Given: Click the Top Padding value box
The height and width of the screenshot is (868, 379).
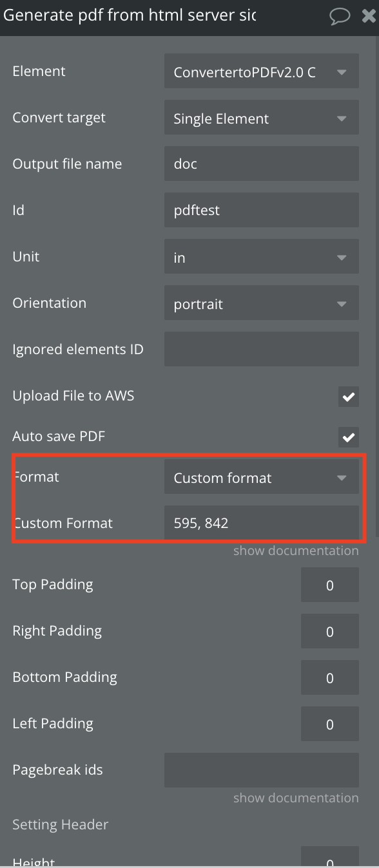Looking at the screenshot, I should (x=330, y=585).
